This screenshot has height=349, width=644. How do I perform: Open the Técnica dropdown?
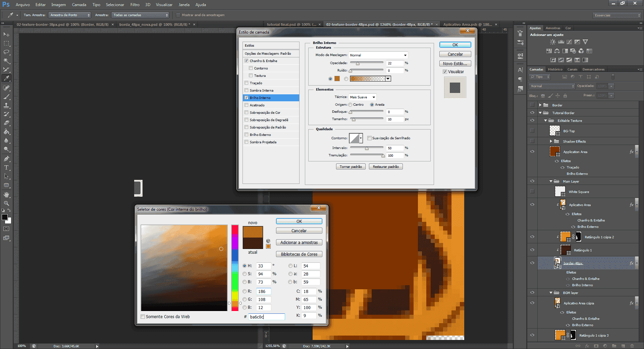pos(363,97)
